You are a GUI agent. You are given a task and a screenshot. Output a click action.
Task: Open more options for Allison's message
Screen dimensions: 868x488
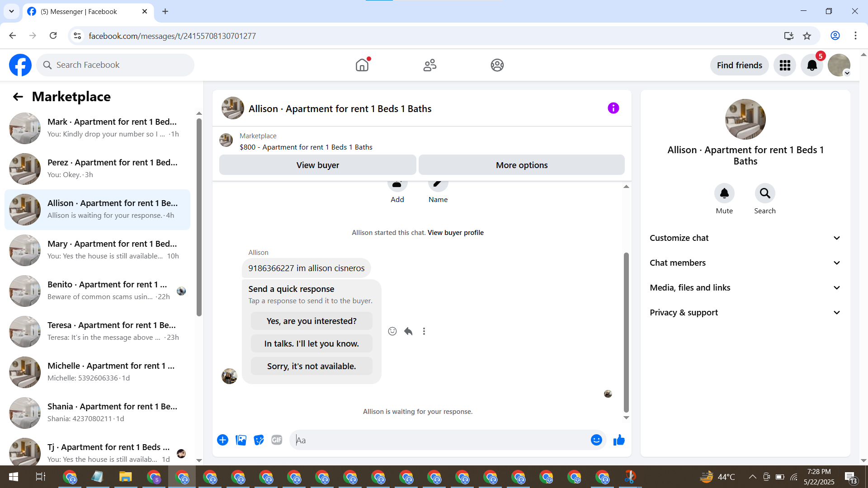424,331
